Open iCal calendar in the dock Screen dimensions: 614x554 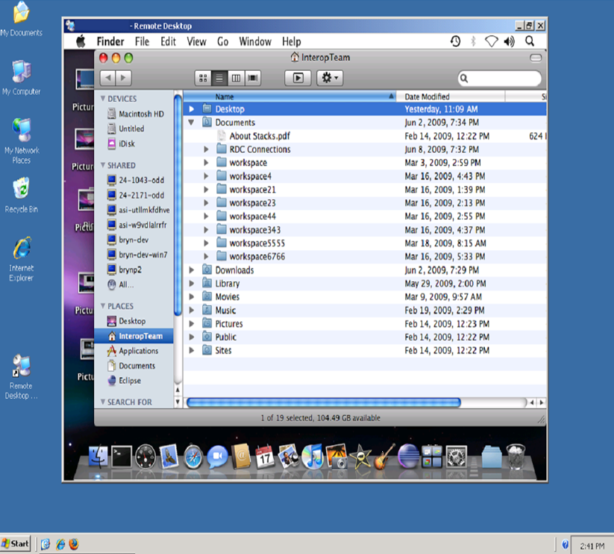(265, 457)
